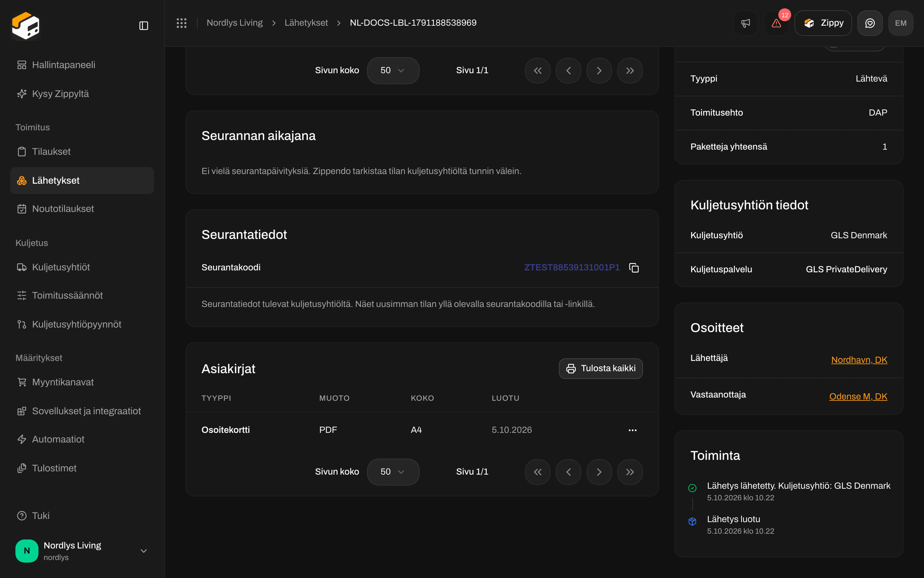The height and width of the screenshot is (578, 924).
Task: Collapse the sidebar panel toggle icon
Action: click(x=143, y=26)
